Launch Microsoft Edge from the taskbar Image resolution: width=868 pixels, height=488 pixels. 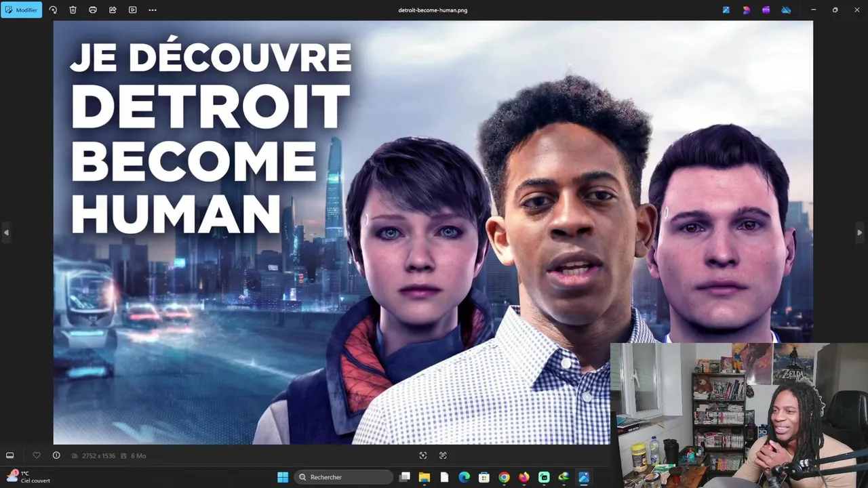pyautogui.click(x=465, y=477)
